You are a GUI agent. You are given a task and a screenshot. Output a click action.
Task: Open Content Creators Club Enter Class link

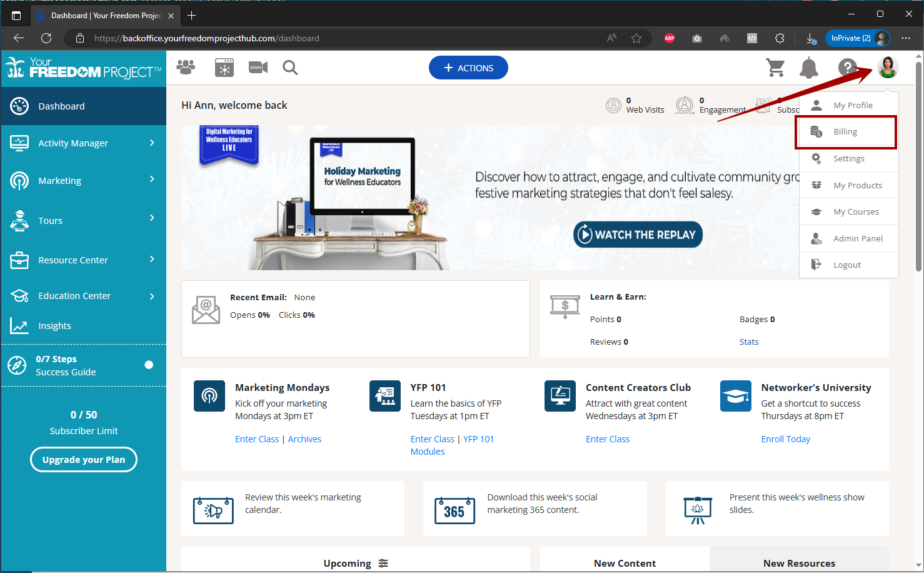click(608, 439)
